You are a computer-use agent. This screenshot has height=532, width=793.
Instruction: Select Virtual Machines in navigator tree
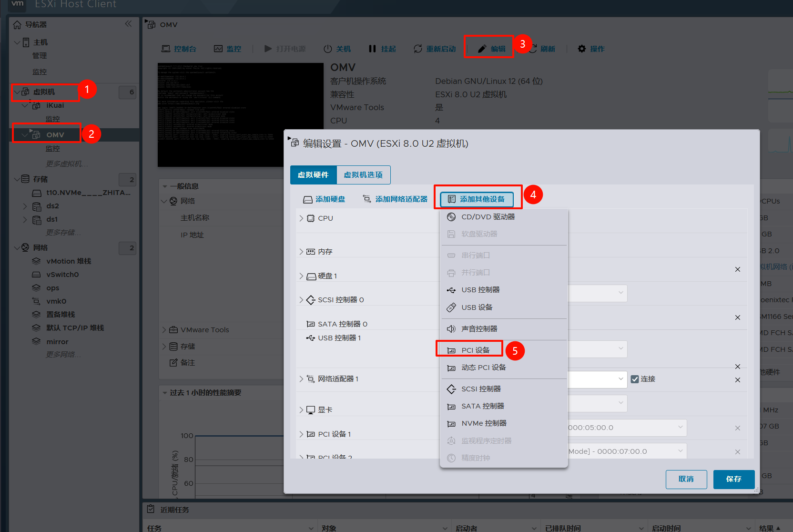(x=44, y=92)
